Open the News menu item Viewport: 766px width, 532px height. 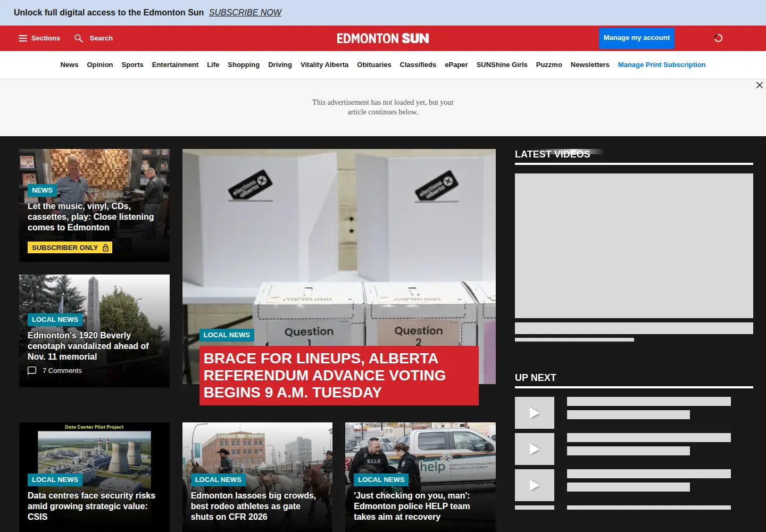pyautogui.click(x=69, y=65)
